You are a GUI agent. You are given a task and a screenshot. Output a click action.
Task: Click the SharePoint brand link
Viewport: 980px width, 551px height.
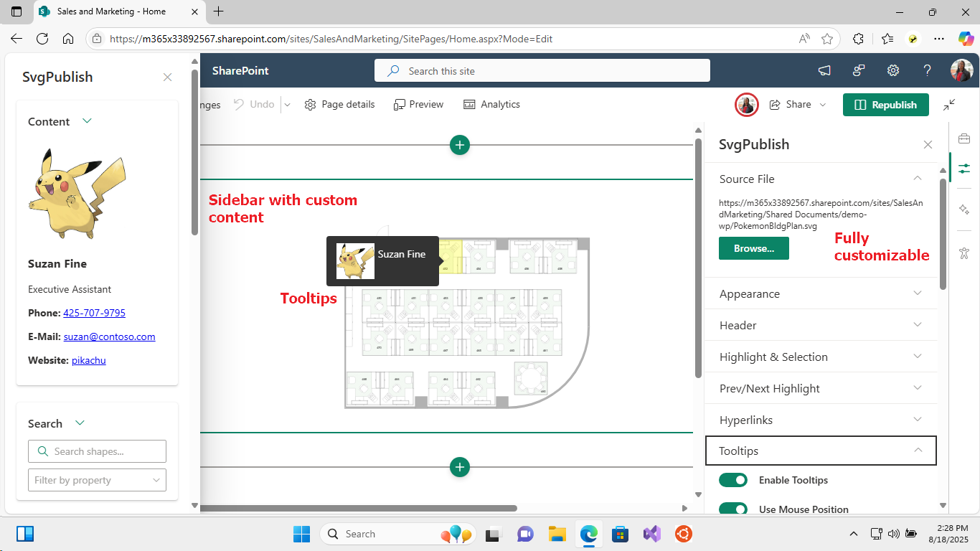tap(240, 71)
